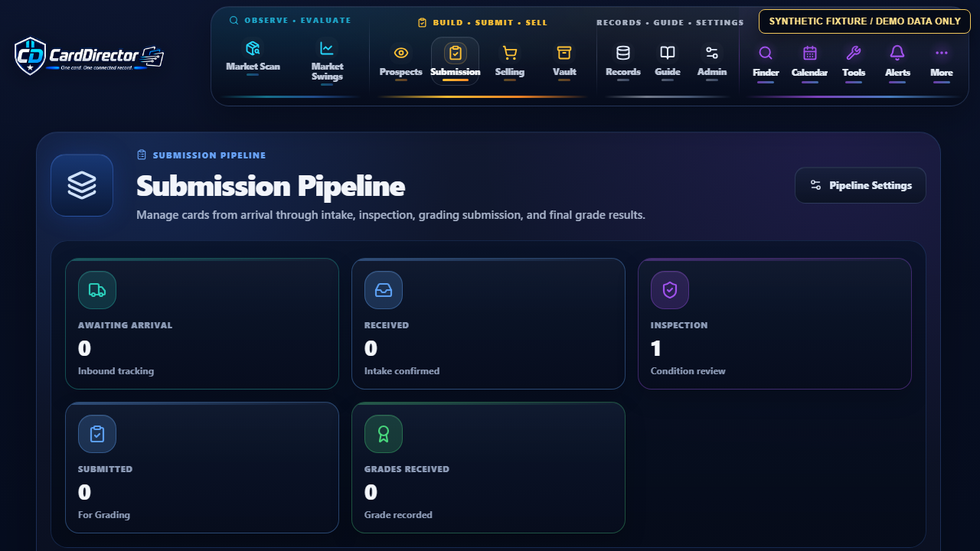Image resolution: width=980 pixels, height=551 pixels.
Task: Click the Submission Pipeline page title
Action: (x=270, y=186)
